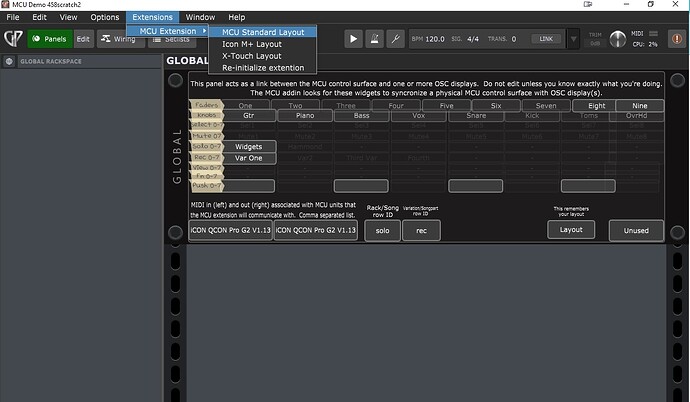Click the Knobs row tape label
This screenshot has height=402, width=690.
206,115
